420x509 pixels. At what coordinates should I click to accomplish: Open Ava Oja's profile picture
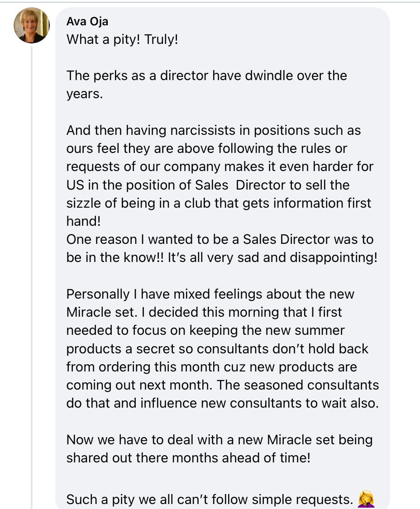pos(32,25)
